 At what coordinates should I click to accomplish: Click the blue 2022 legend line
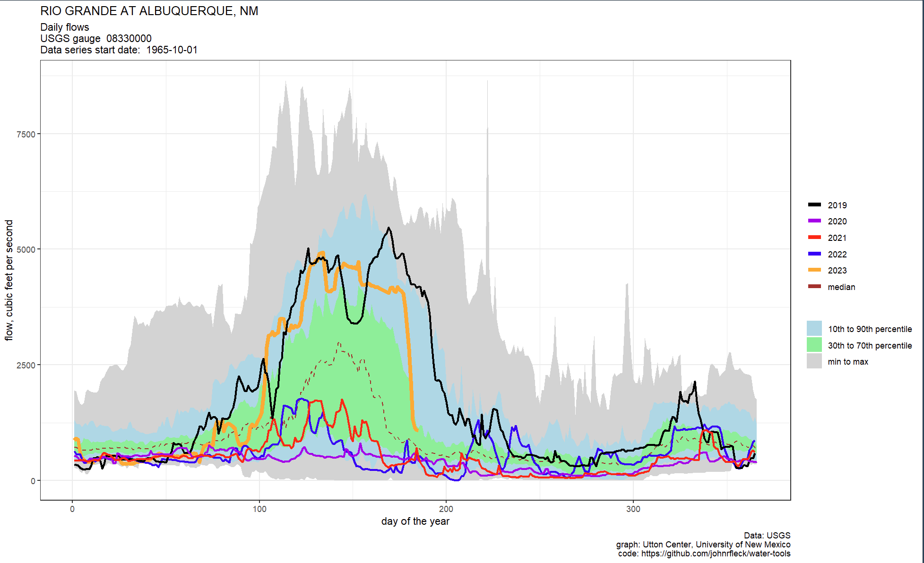click(x=814, y=254)
